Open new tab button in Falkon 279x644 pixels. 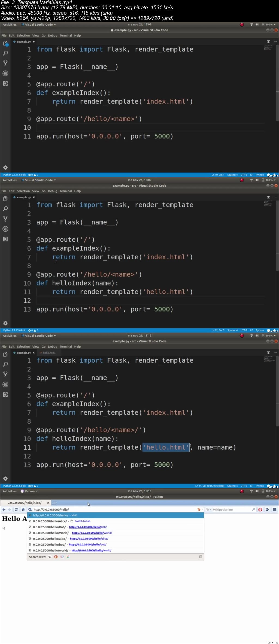(54, 503)
